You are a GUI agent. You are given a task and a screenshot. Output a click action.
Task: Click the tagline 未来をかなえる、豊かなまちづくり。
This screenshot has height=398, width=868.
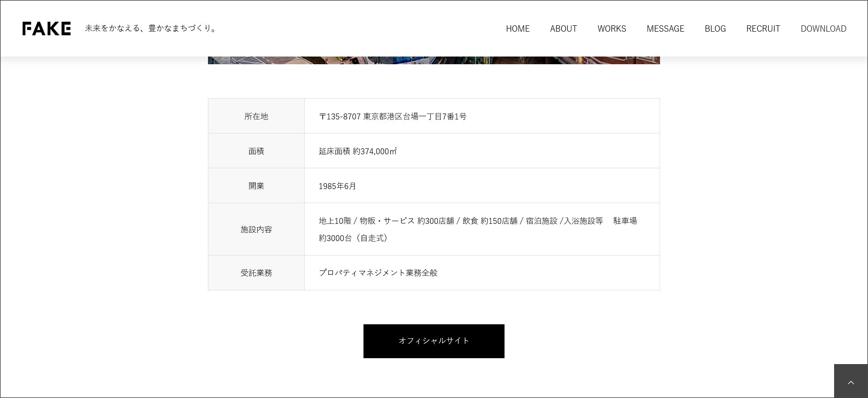point(151,28)
